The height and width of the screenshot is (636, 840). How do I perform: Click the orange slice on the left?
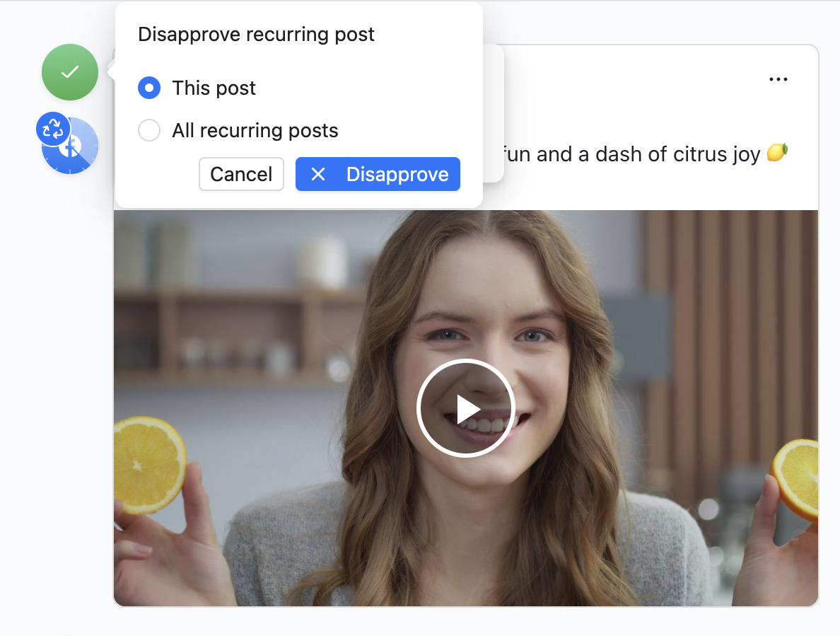[x=148, y=463]
